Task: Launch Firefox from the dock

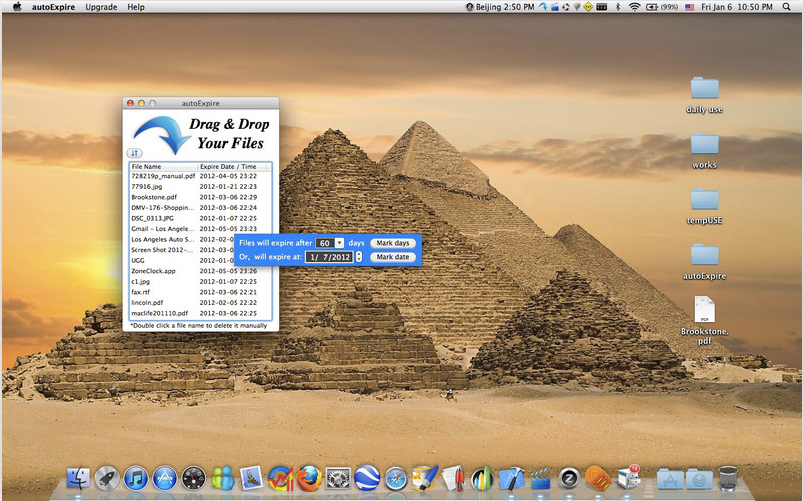Action: pos(310,479)
